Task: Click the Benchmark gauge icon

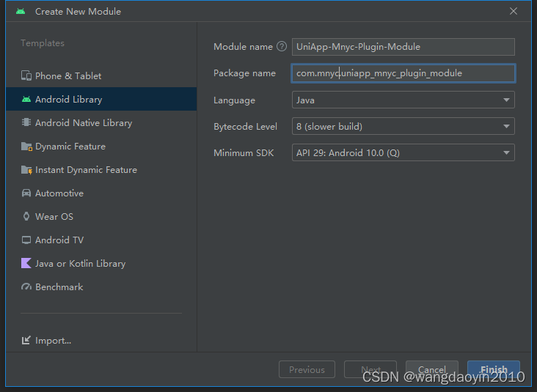Action: tap(26, 286)
